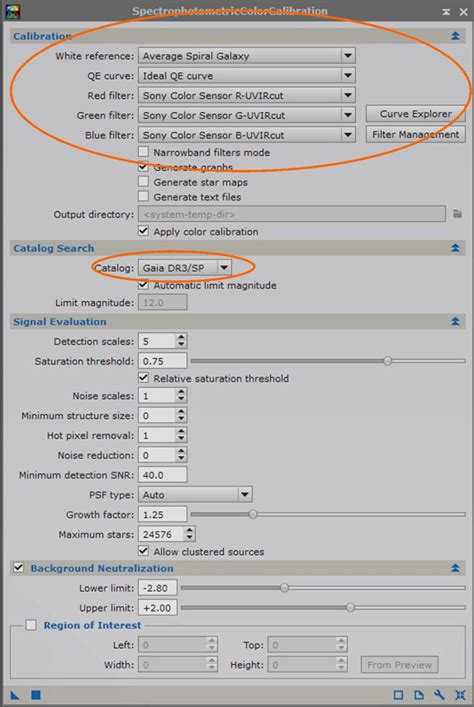
Task: Open the QE curve dropdown
Action: [247, 76]
